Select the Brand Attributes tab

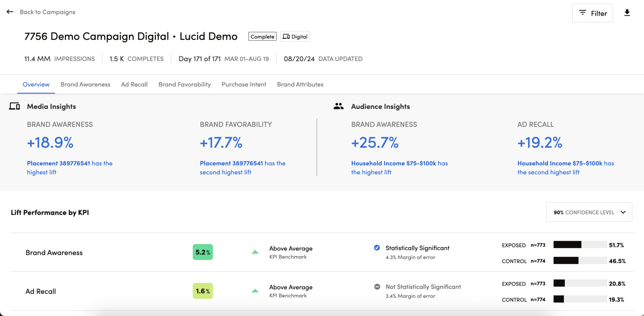(300, 84)
